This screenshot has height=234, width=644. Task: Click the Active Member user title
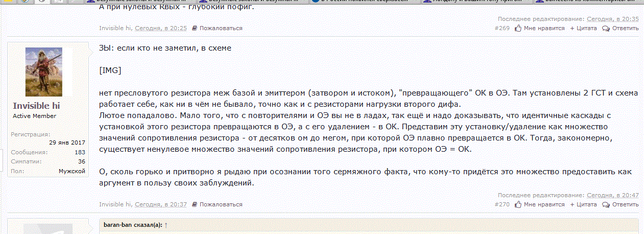pyautogui.click(x=34, y=116)
